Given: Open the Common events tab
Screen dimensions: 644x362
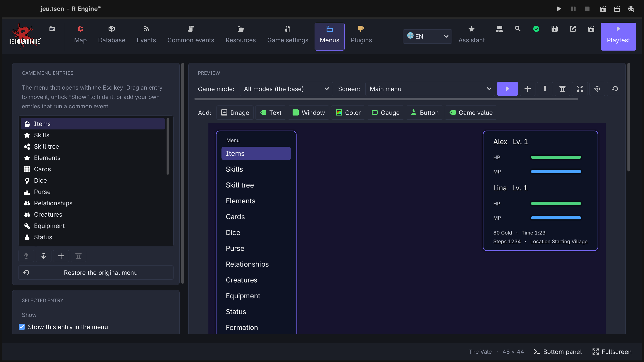Looking at the screenshot, I should click(x=191, y=36).
